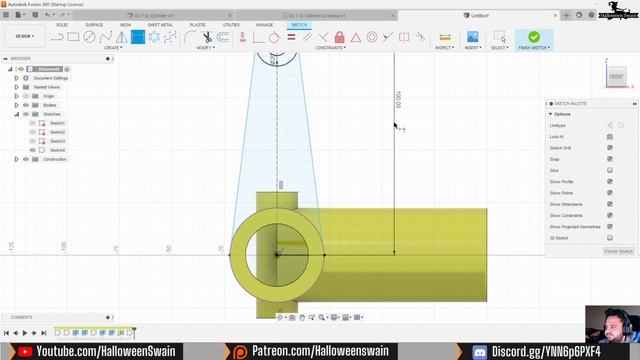Screen dimensions: 640x360
Task: Hide Sketch4 using its eye icon
Action: [33, 150]
